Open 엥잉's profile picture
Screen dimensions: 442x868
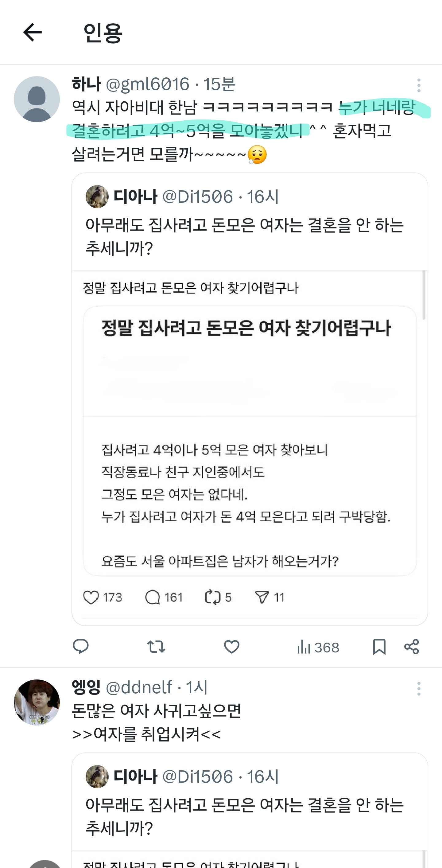point(37,702)
